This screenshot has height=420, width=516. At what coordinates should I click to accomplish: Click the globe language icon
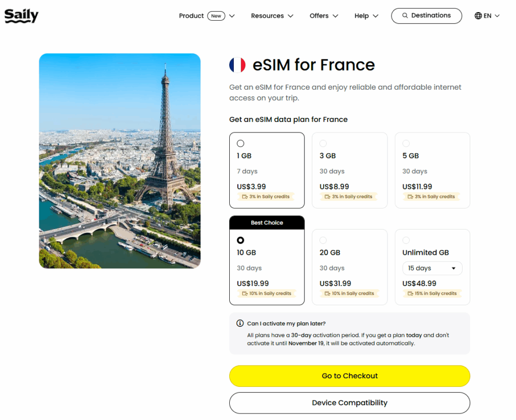(x=478, y=16)
